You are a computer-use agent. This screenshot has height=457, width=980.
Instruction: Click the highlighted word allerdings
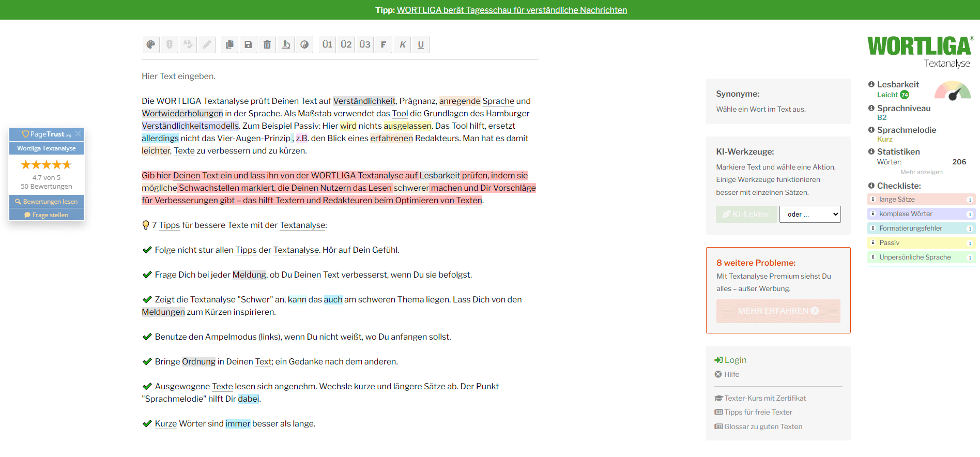tap(160, 138)
